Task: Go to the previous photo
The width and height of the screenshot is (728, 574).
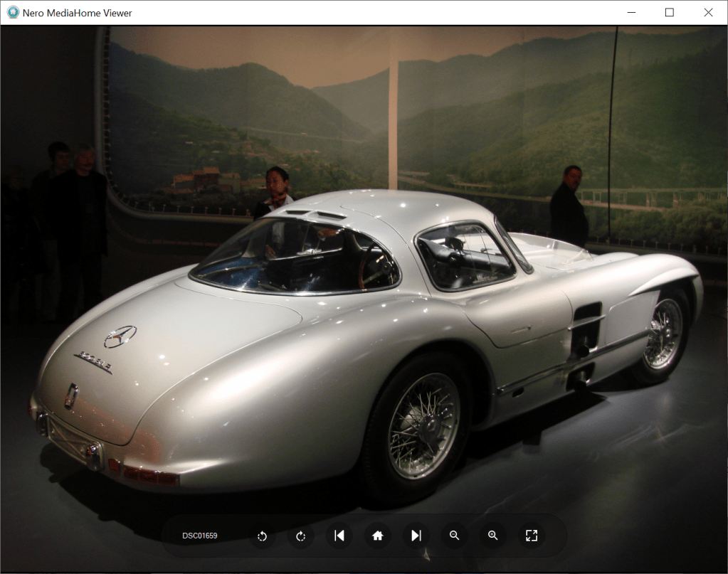Action: tap(339, 536)
